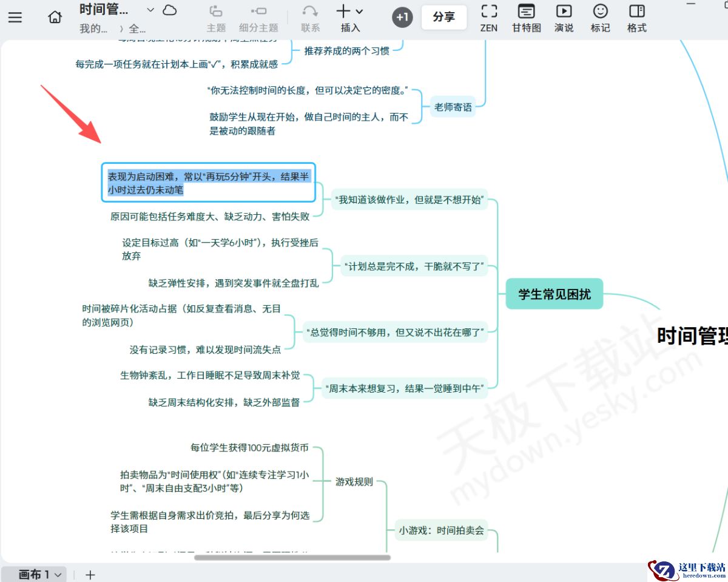Image resolution: width=728 pixels, height=582 pixels.
Task: Add a new canvas with the plus button
Action: click(90, 574)
